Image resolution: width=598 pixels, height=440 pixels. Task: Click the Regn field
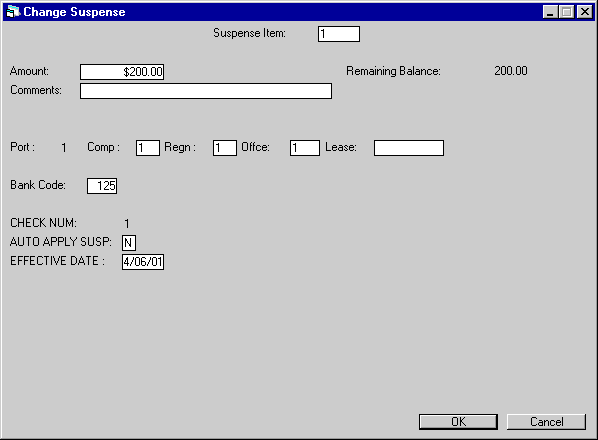(225, 148)
